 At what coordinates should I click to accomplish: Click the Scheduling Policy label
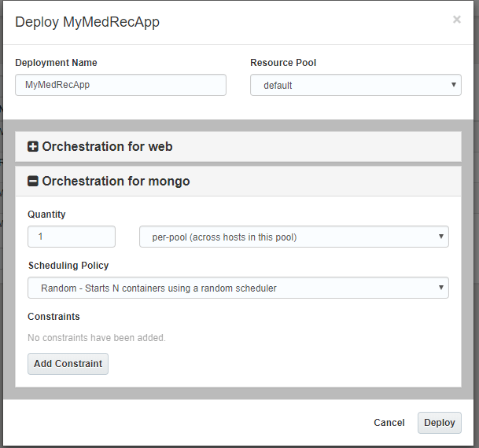(x=68, y=266)
